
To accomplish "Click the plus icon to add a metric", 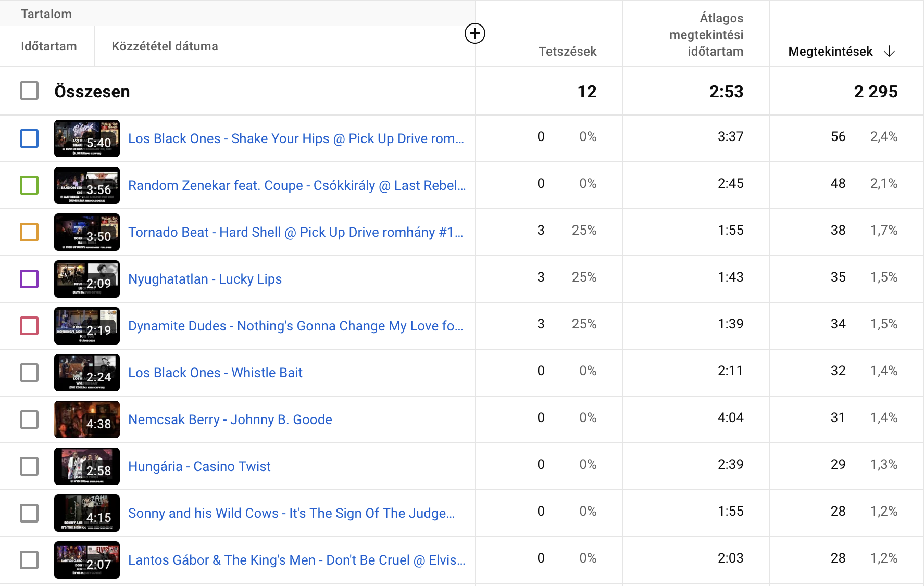I will coord(475,34).
